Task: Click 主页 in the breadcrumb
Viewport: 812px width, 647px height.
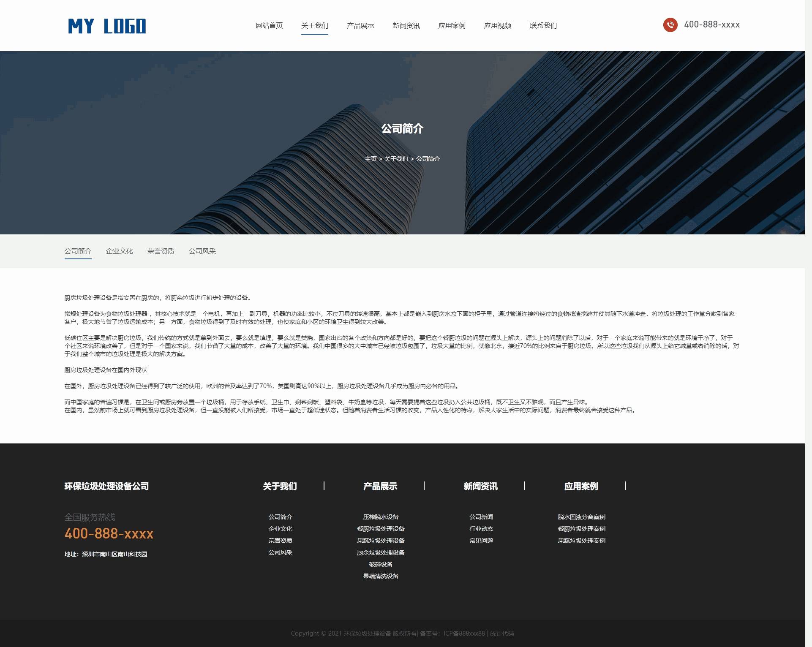Action: tap(371, 159)
